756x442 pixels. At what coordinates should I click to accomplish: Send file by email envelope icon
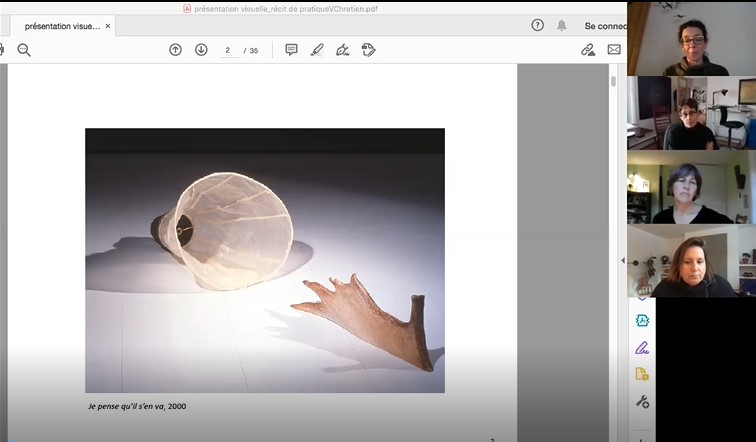coord(614,50)
